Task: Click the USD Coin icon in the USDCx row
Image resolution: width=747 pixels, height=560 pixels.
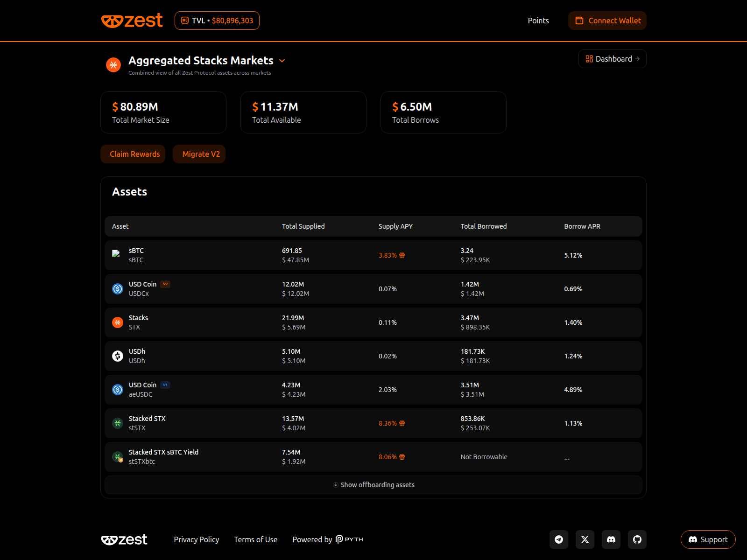Action: [x=117, y=288]
